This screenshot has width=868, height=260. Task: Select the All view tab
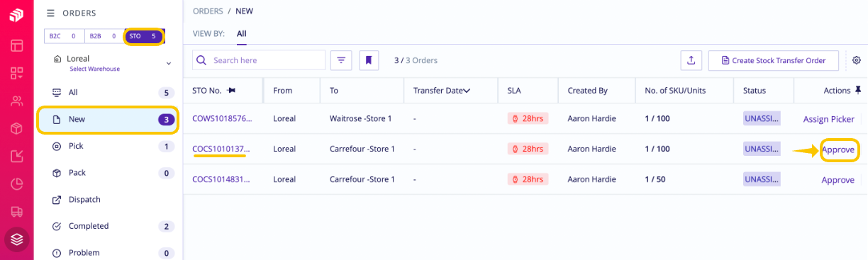[242, 33]
